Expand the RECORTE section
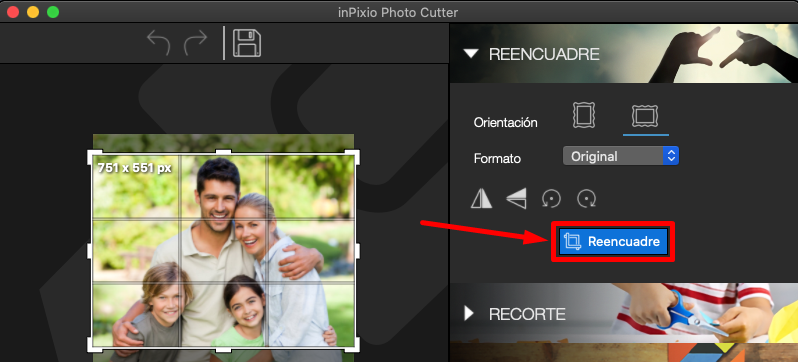The image size is (798, 362). tap(469, 314)
